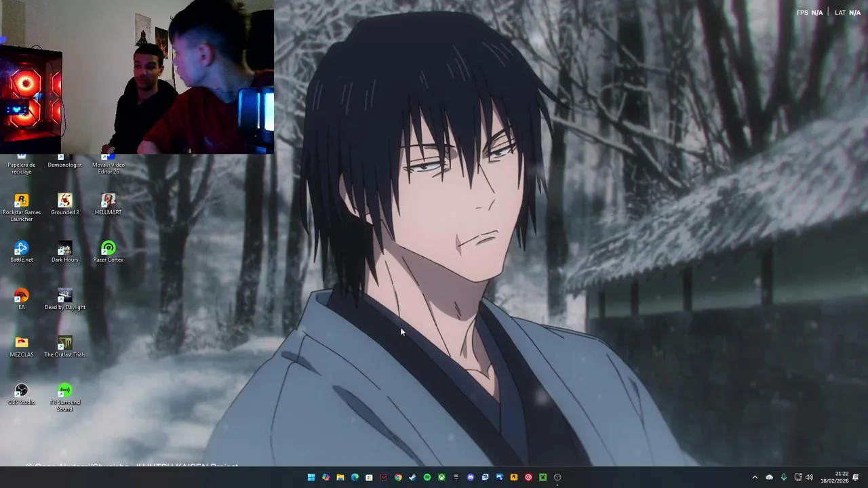This screenshot has height=488, width=868.
Task: Click the webcam overlay thumbnail
Action: (137, 77)
